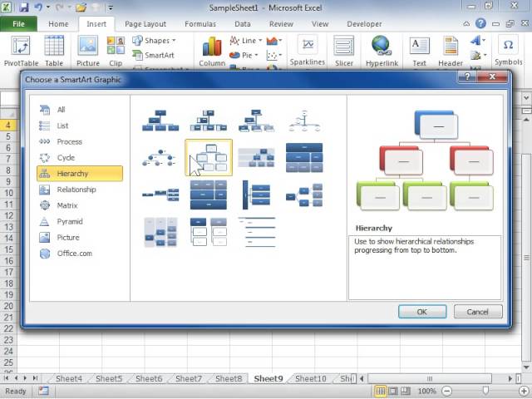Select the Table Hierarchy layout
Image resolution: width=532 pixels, height=399 pixels.
(x=304, y=158)
